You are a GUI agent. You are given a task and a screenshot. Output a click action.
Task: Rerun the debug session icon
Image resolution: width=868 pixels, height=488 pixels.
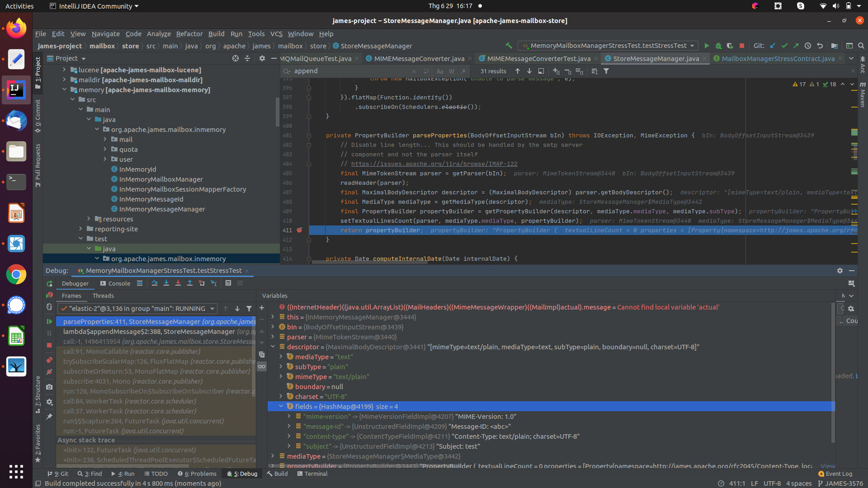point(49,284)
